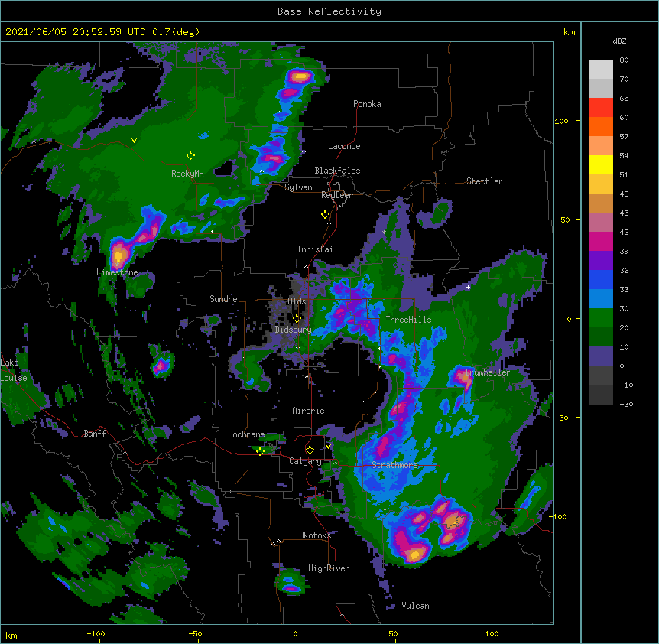Pick the red swatch in the dBZ legend

[x=601, y=108]
